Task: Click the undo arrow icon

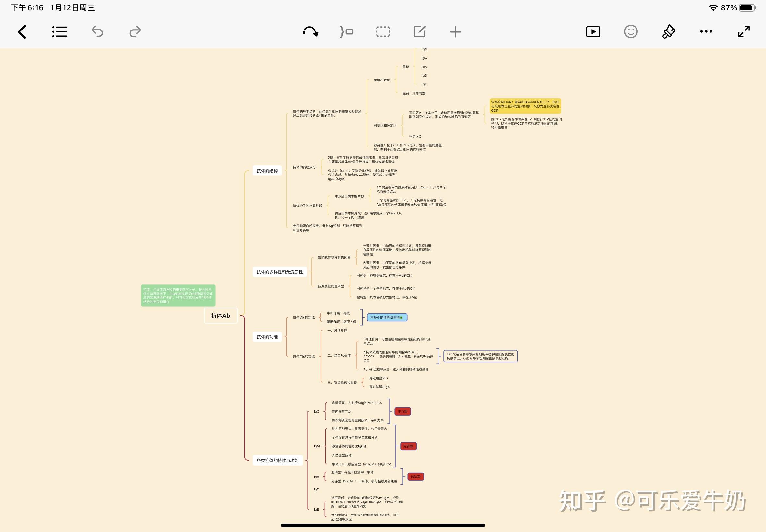Action: [97, 32]
